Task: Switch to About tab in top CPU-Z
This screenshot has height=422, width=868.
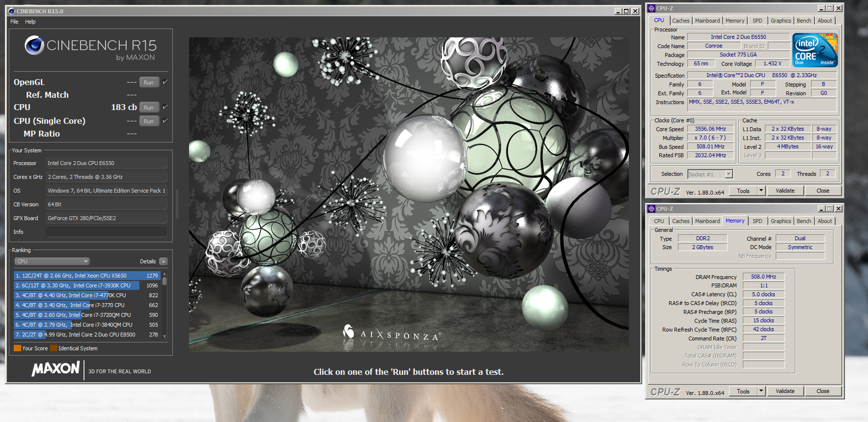Action: (x=825, y=21)
